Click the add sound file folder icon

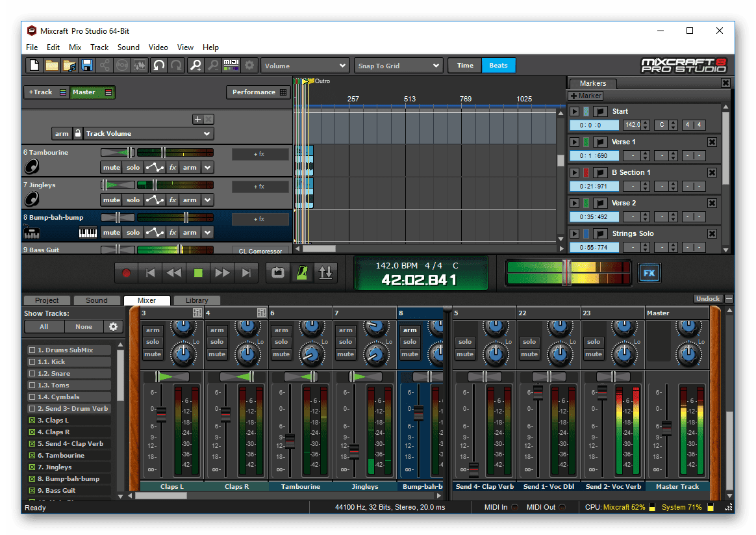pos(69,66)
